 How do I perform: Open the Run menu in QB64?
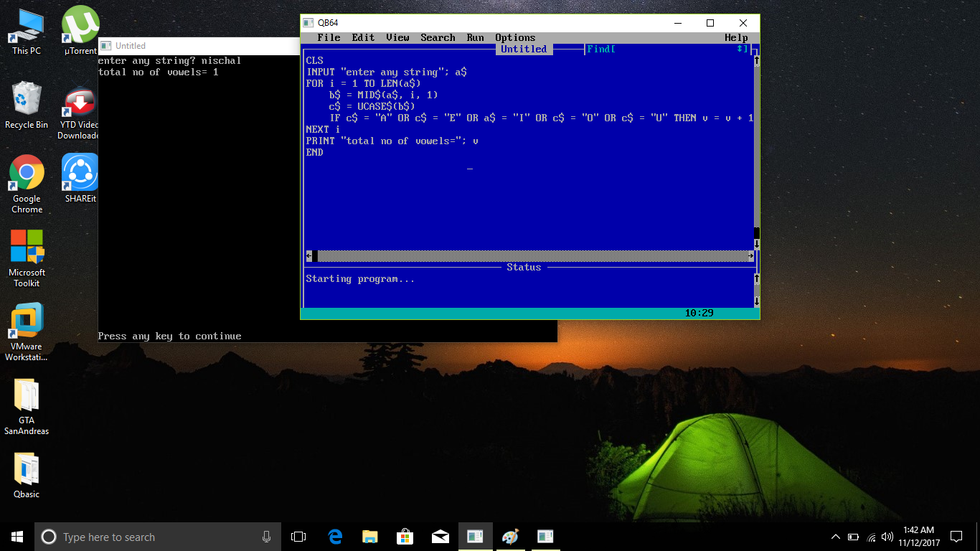tap(475, 37)
